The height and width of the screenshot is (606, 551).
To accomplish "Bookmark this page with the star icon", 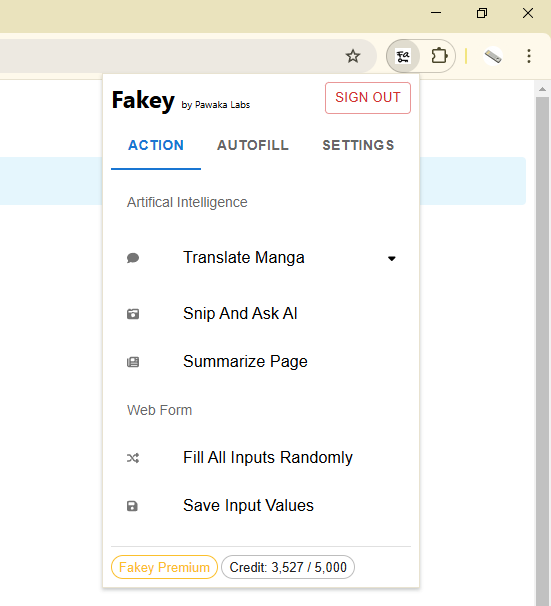I will coord(352,56).
